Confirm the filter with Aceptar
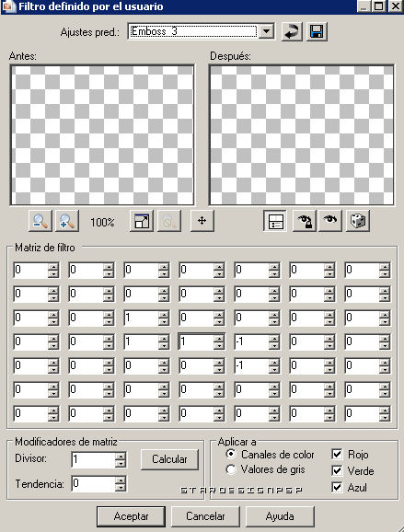 (131, 516)
